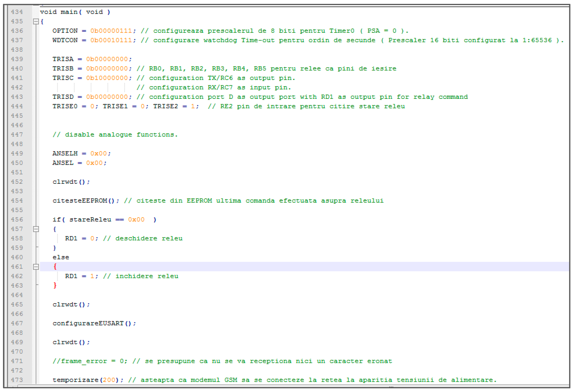Image resolution: width=574 pixels, height=392 pixels.
Task: Click the WDTCON register name
Action: pyautogui.click(x=65, y=40)
